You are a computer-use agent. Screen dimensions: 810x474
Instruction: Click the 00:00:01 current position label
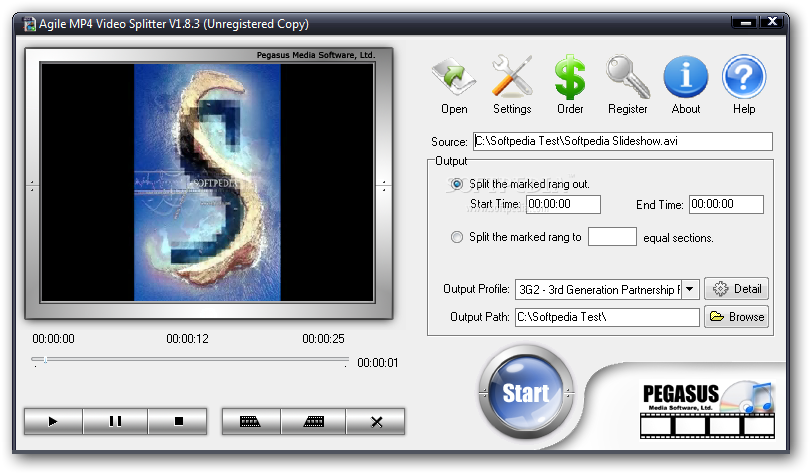[x=378, y=363]
